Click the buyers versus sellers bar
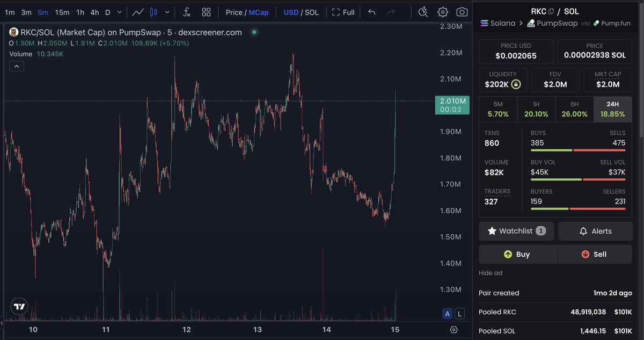The height and width of the screenshot is (340, 644). tap(578, 208)
